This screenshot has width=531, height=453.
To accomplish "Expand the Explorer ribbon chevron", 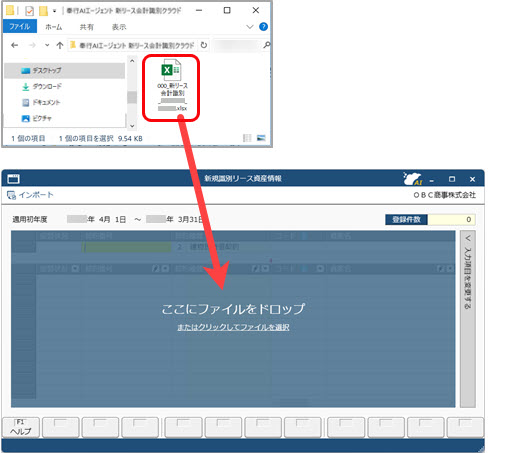I will [x=250, y=27].
